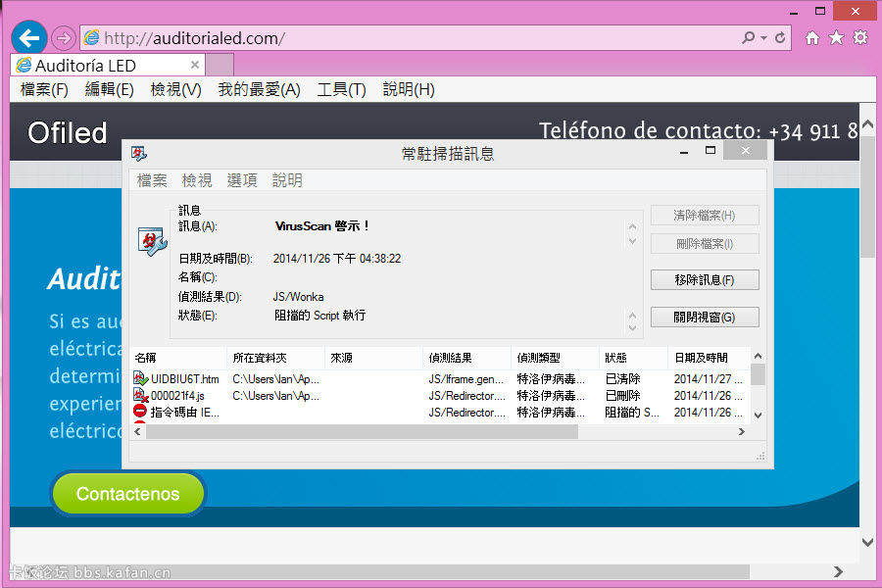Open 檢視 menu in scan message dialog
Screen dimensions: 882x588
coord(197,180)
